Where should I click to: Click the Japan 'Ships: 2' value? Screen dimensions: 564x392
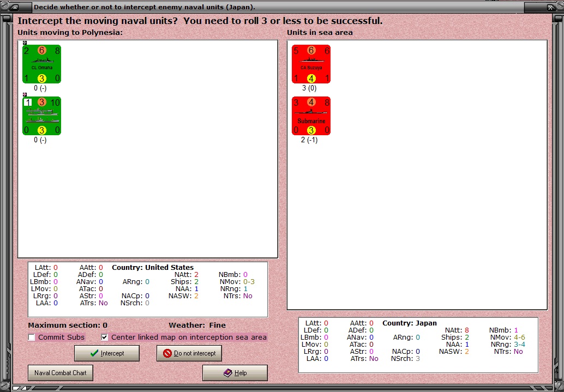click(x=466, y=337)
